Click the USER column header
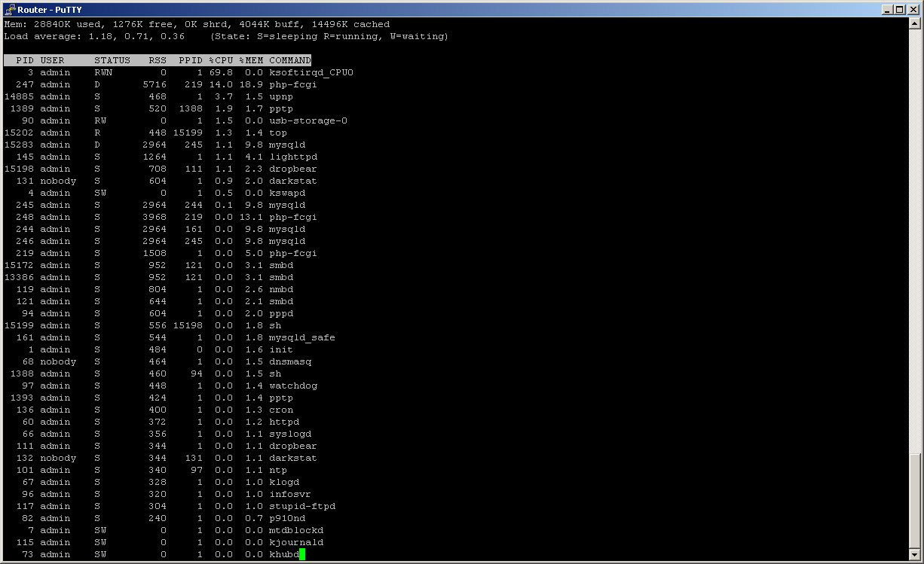The height and width of the screenshot is (564, 924). pos(52,60)
